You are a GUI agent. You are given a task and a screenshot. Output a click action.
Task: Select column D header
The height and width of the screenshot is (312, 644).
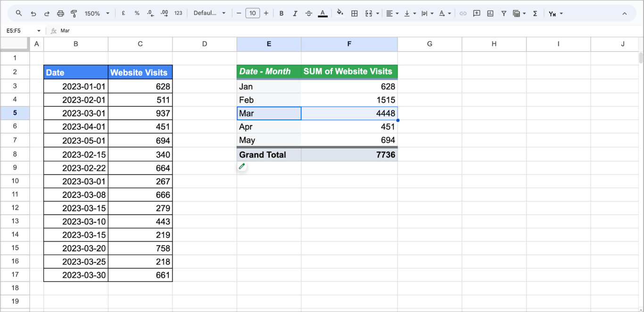[x=205, y=44]
